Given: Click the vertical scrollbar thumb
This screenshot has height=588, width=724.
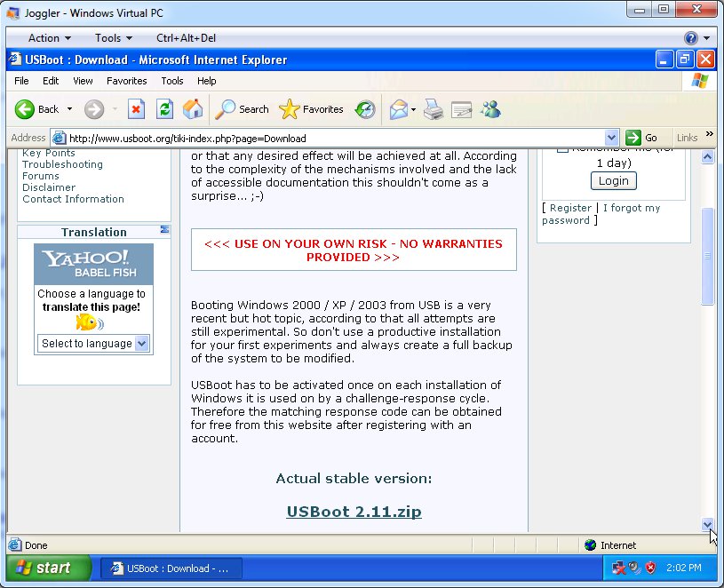Looking at the screenshot, I should [x=707, y=256].
